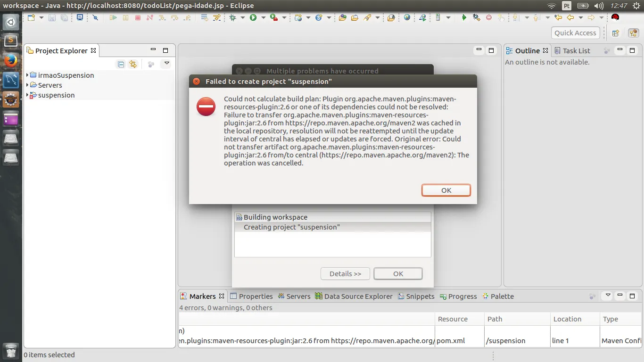Click the Details >> button
The image size is (644, 362).
345,274
